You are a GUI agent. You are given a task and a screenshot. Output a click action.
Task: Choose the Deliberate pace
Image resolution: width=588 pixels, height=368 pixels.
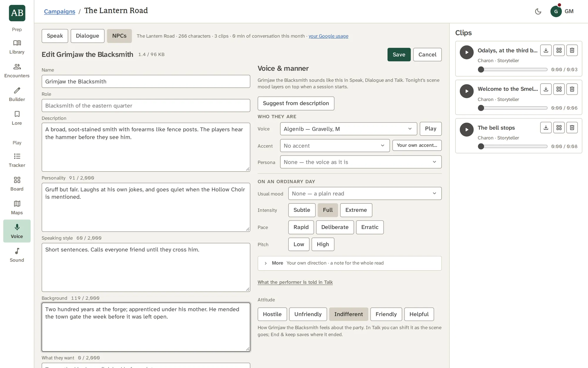coord(335,227)
